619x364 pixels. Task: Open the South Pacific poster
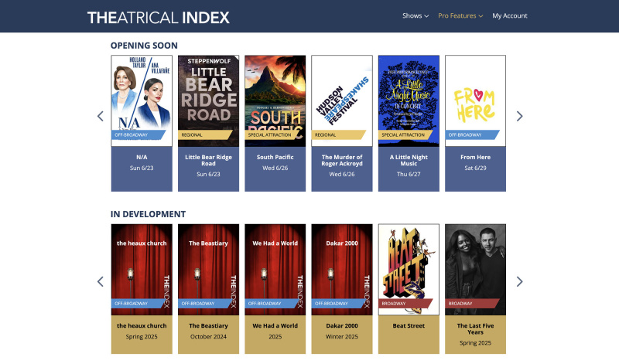[x=275, y=101]
